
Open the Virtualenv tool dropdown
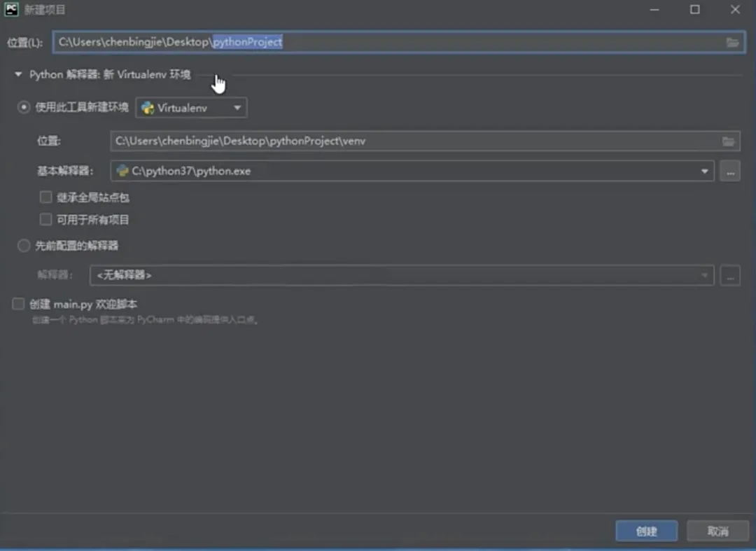(x=191, y=108)
